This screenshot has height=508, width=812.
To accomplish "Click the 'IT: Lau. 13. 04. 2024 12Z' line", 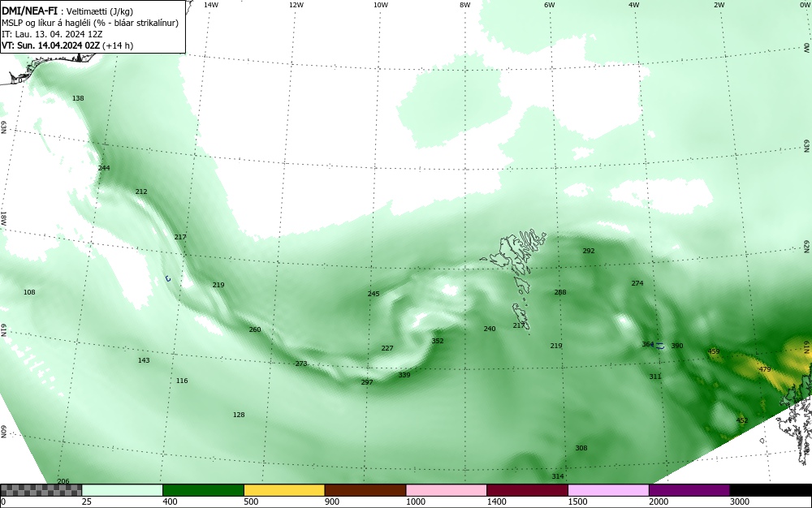I will pos(52,34).
